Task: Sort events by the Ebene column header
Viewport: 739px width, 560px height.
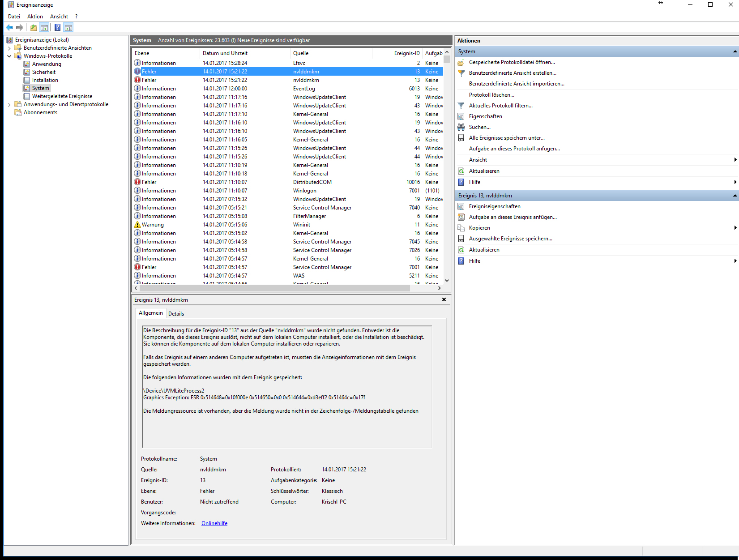Action: pyautogui.click(x=166, y=53)
